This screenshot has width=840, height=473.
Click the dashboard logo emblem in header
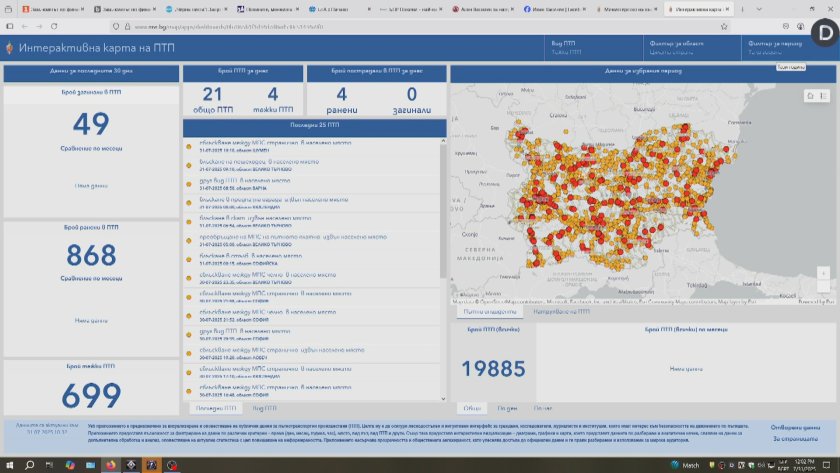click(x=12, y=47)
